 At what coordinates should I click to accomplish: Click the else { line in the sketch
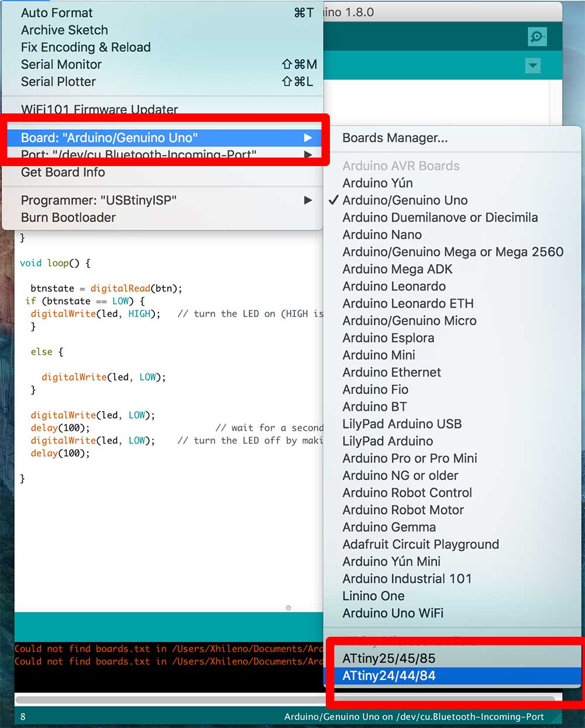click(x=47, y=352)
